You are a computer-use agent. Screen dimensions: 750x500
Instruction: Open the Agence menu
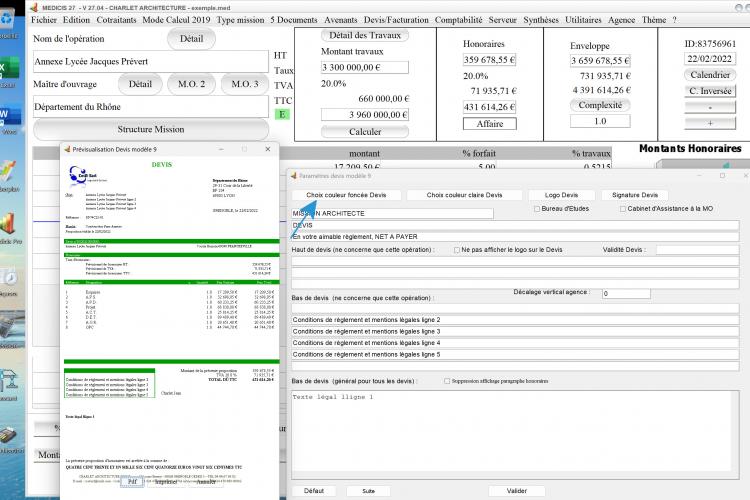pyautogui.click(x=621, y=20)
